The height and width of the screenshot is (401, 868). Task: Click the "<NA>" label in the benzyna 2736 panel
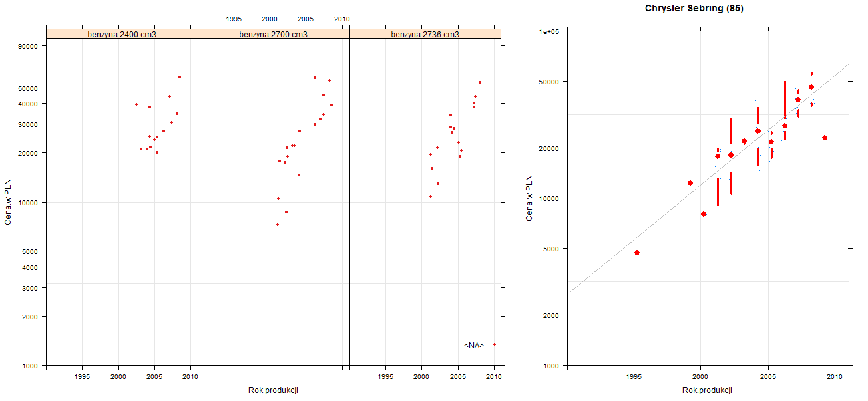click(x=474, y=345)
